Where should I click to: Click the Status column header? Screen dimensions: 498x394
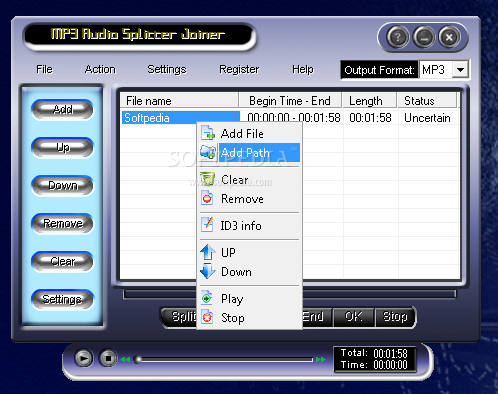[x=427, y=101]
